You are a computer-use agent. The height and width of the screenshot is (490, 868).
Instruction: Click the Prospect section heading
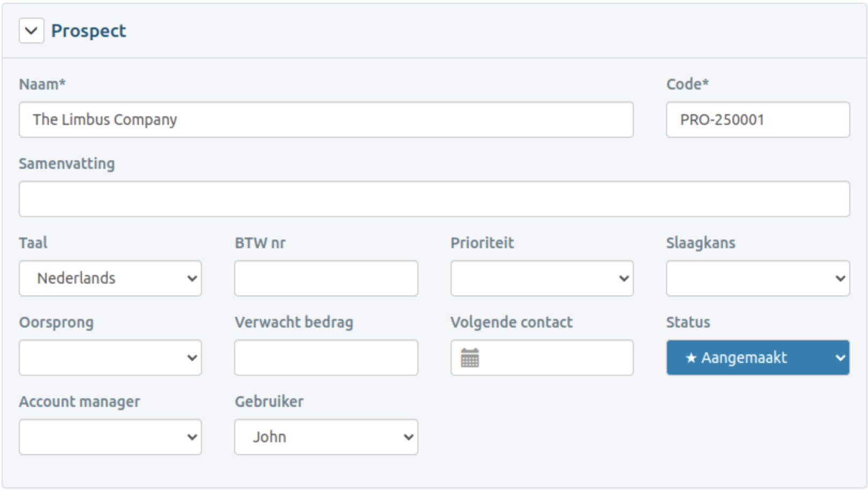coord(88,31)
